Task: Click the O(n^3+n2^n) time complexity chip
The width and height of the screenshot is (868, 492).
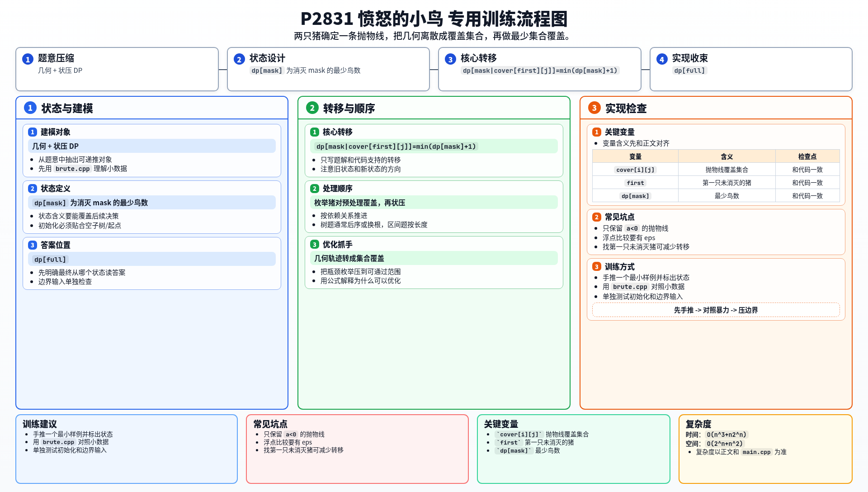Action: pos(726,435)
